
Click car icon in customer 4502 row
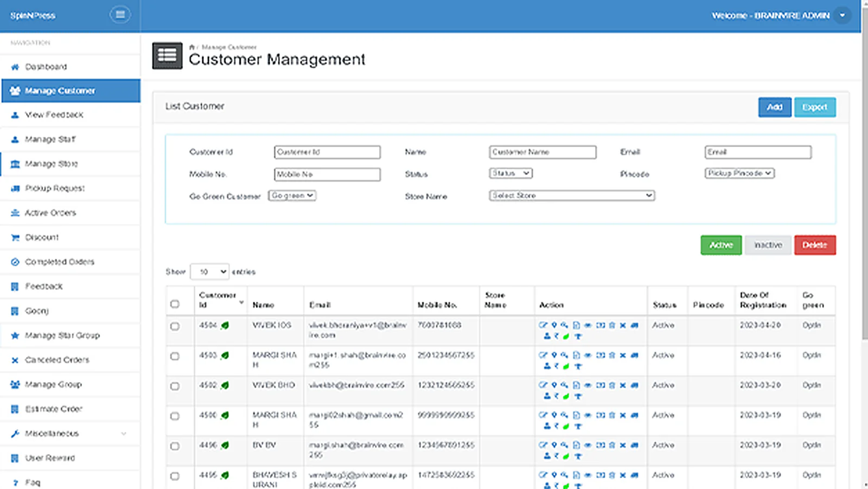click(x=635, y=385)
